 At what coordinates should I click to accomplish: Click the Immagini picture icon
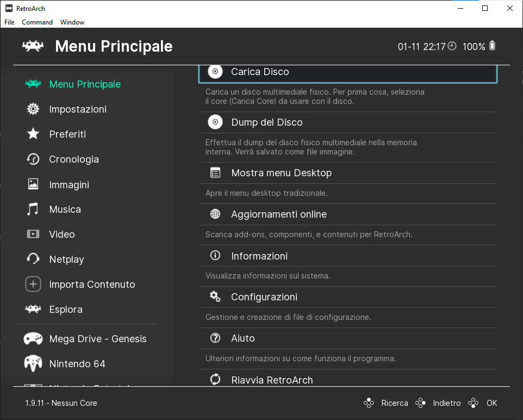[33, 184]
